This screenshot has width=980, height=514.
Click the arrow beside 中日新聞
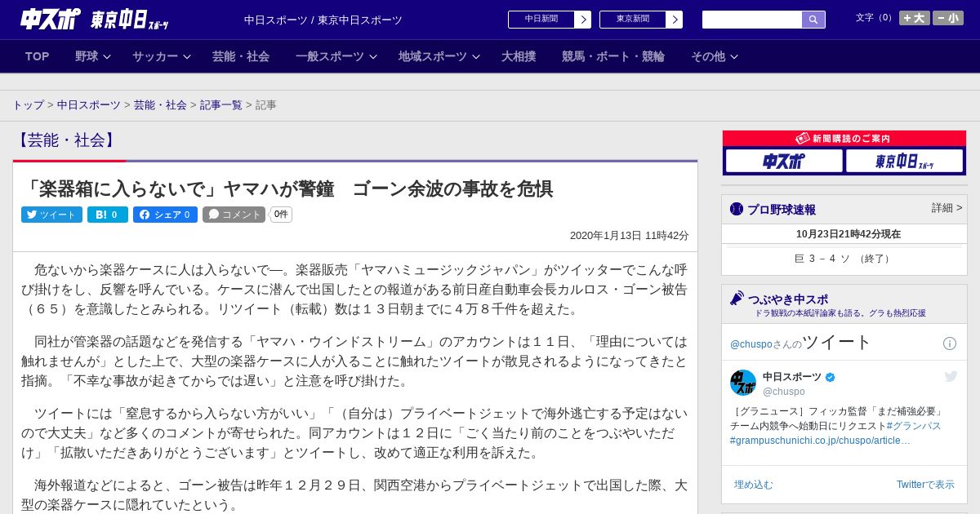pyautogui.click(x=582, y=20)
